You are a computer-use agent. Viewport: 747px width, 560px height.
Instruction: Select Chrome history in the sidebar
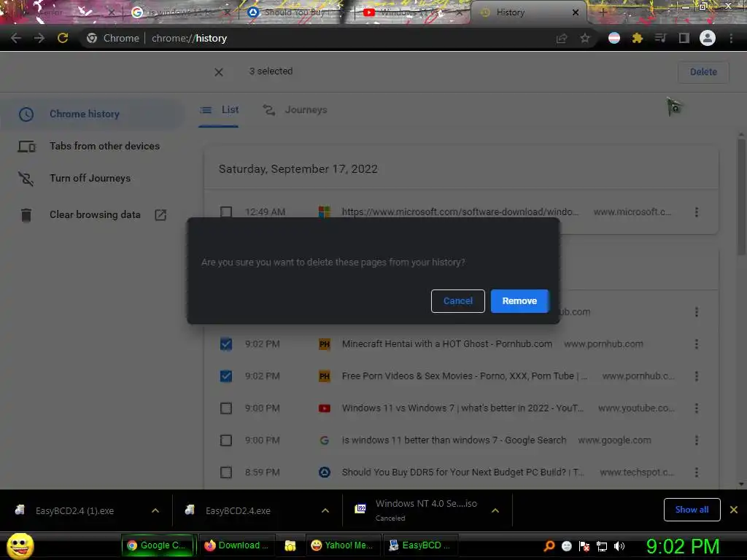click(x=85, y=114)
